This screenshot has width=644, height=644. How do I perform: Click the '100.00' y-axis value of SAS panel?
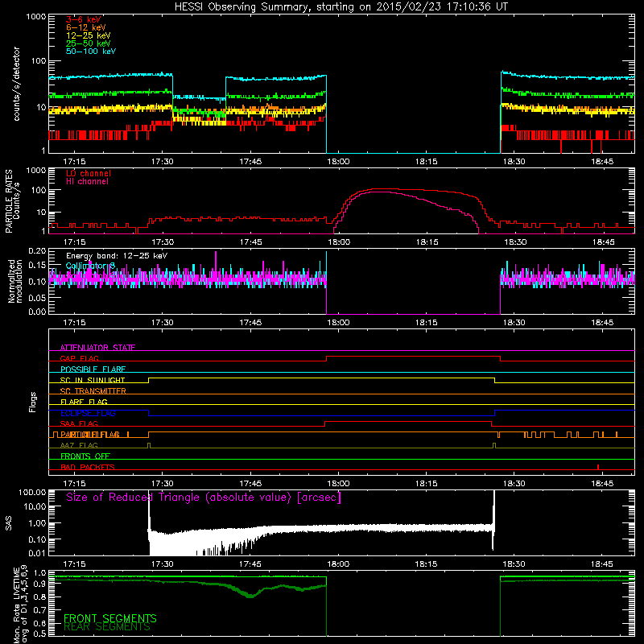point(32,492)
